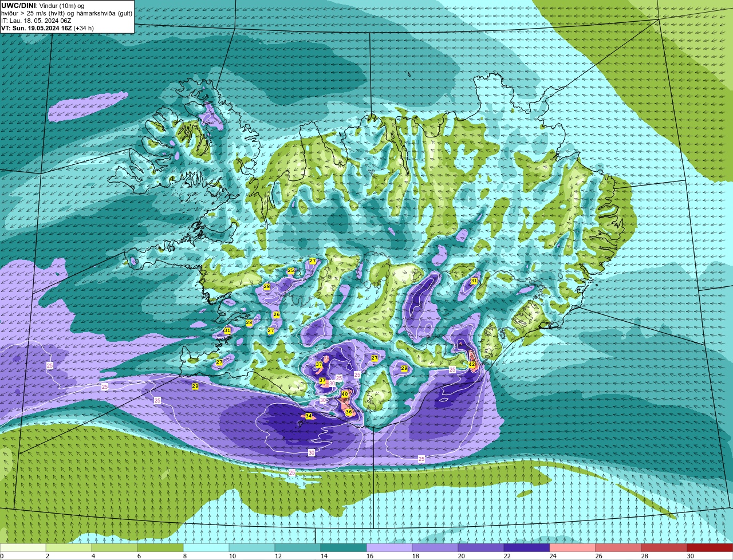The image size is (733, 560).
Task: Pick the 26–28 m/s legend swatch
Action: [618, 547]
